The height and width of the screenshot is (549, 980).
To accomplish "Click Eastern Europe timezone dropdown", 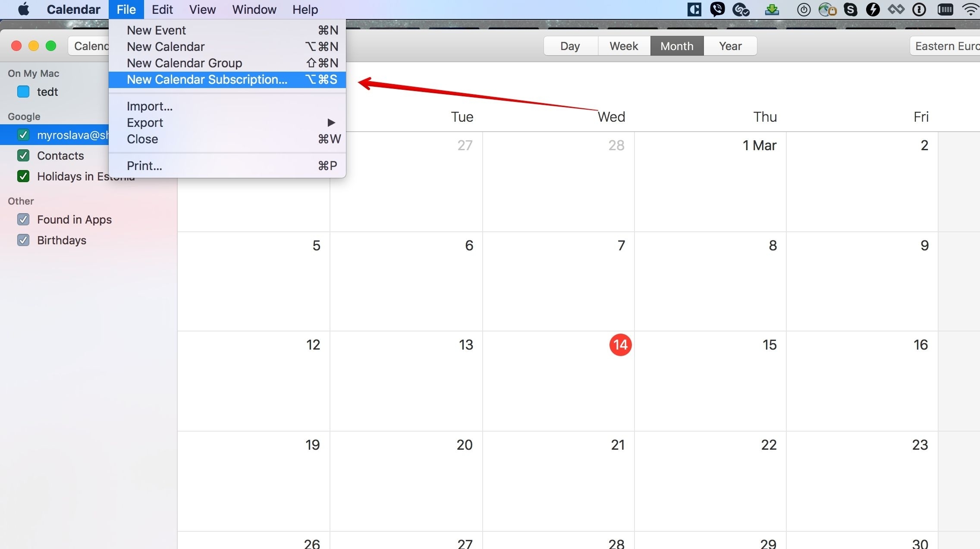I will click(x=945, y=46).
